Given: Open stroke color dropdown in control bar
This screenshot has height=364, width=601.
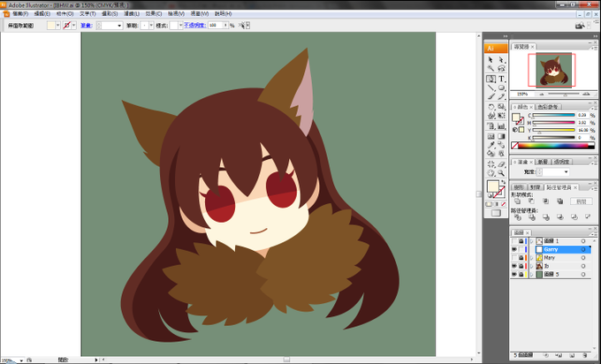Looking at the screenshot, I should point(73,26).
